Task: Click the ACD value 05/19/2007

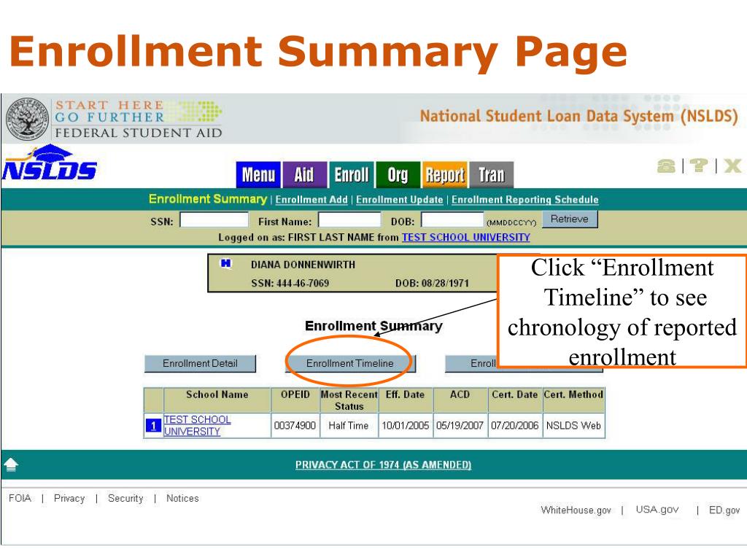Action: [460, 425]
